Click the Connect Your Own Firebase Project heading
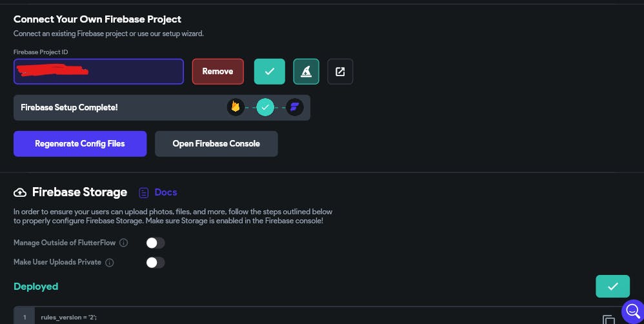Viewport: 644px width, 324px height. coord(97,19)
